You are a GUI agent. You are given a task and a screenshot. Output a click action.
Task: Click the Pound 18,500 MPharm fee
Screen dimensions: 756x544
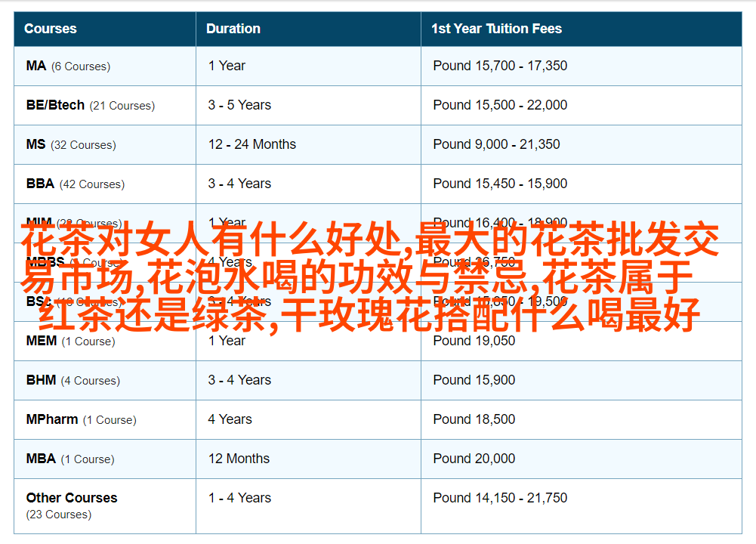click(x=474, y=419)
